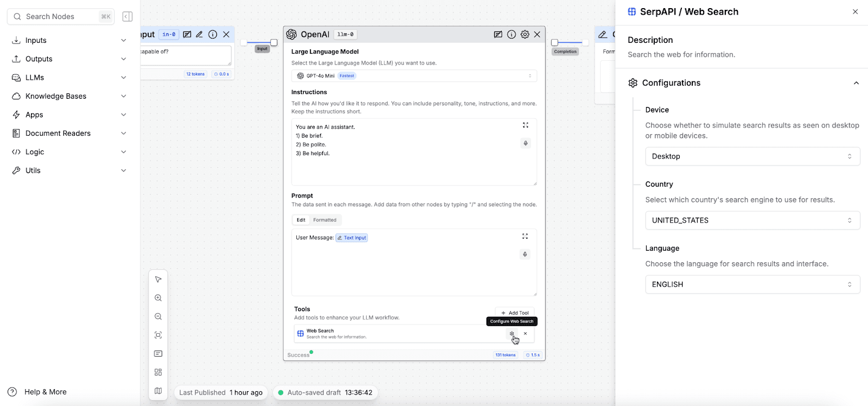Toggle the minimap icon in canvas toolbar
The height and width of the screenshot is (406, 868).
click(158, 391)
